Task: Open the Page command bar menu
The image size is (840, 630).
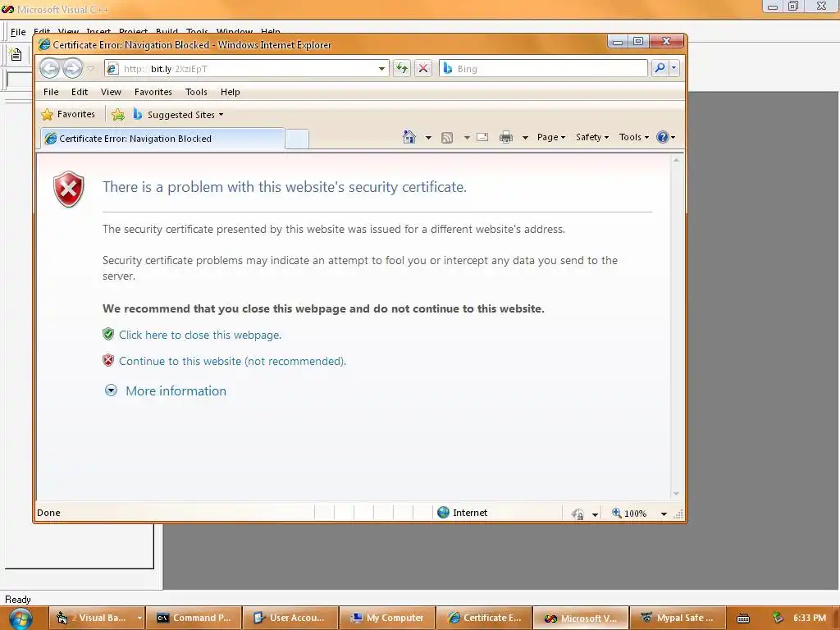Action: 551,137
